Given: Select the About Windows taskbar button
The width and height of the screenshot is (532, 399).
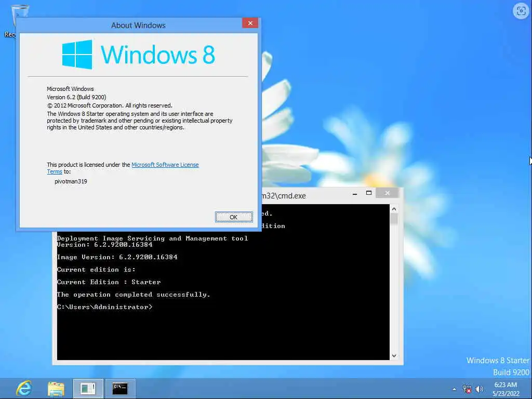Looking at the screenshot, I should pos(88,389).
